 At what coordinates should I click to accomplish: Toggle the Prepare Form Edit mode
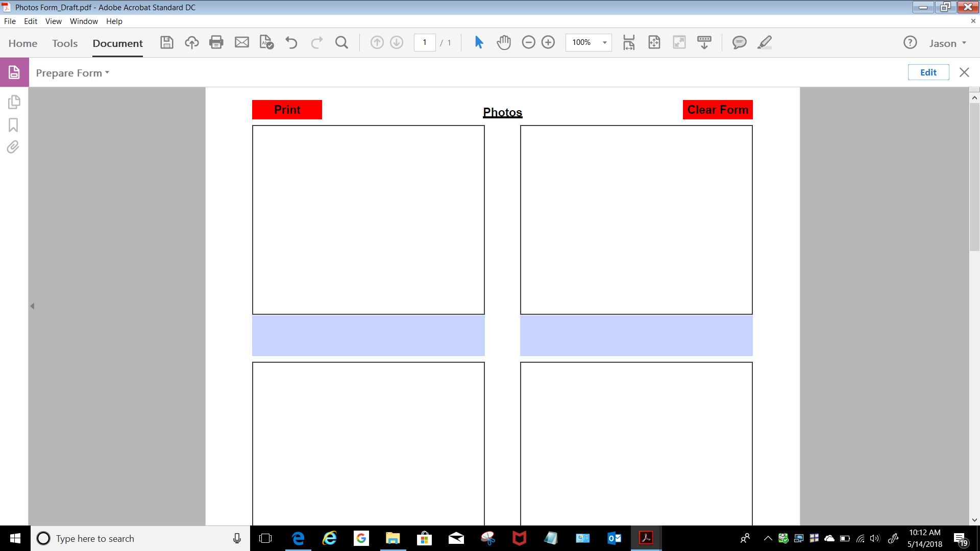click(928, 72)
